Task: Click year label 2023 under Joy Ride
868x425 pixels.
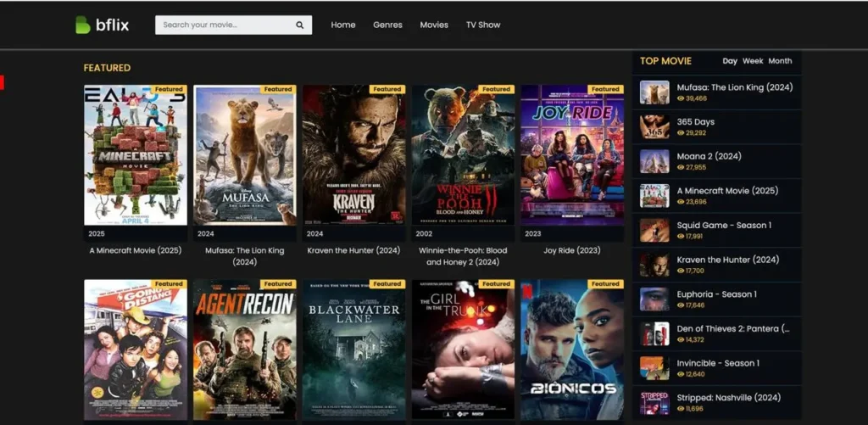Action: point(533,234)
